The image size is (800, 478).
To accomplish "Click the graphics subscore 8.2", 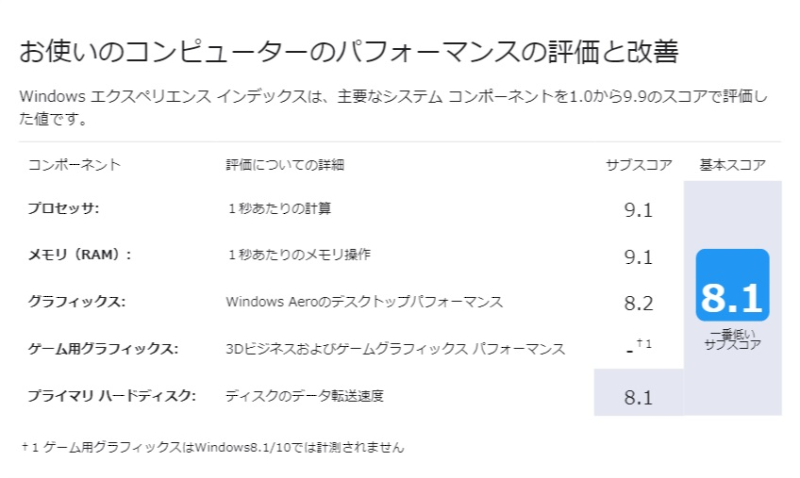I will [x=638, y=304].
